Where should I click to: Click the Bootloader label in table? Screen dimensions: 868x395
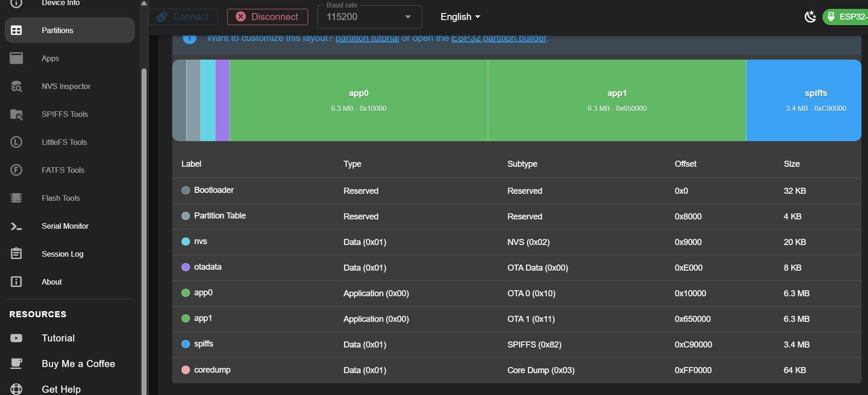point(214,190)
